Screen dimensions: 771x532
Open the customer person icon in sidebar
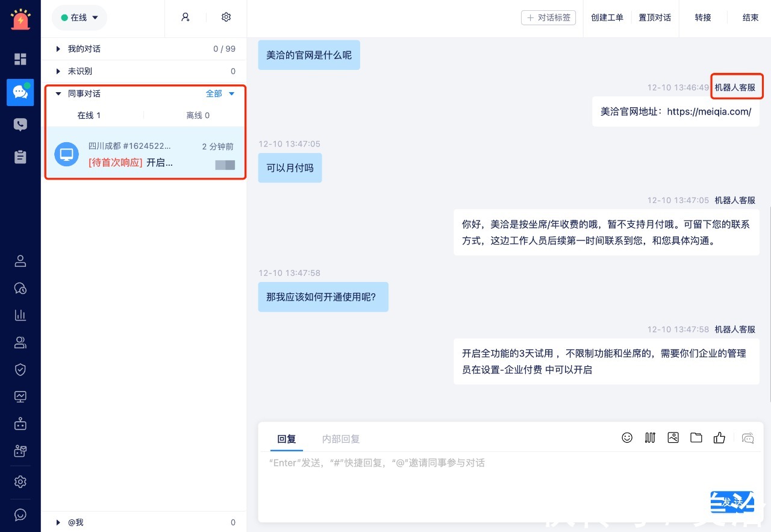[20, 261]
